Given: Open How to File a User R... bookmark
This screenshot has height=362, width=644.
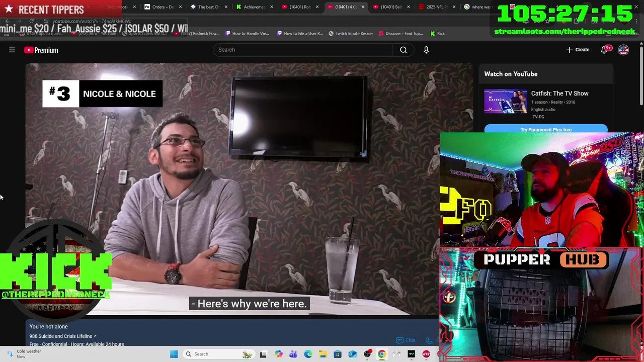Looking at the screenshot, I should (300, 33).
